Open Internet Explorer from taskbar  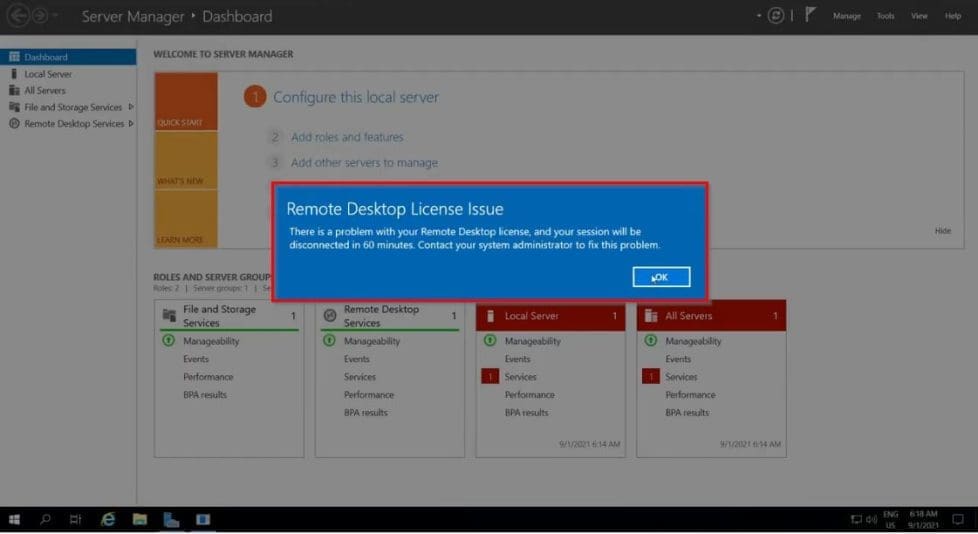point(108,520)
